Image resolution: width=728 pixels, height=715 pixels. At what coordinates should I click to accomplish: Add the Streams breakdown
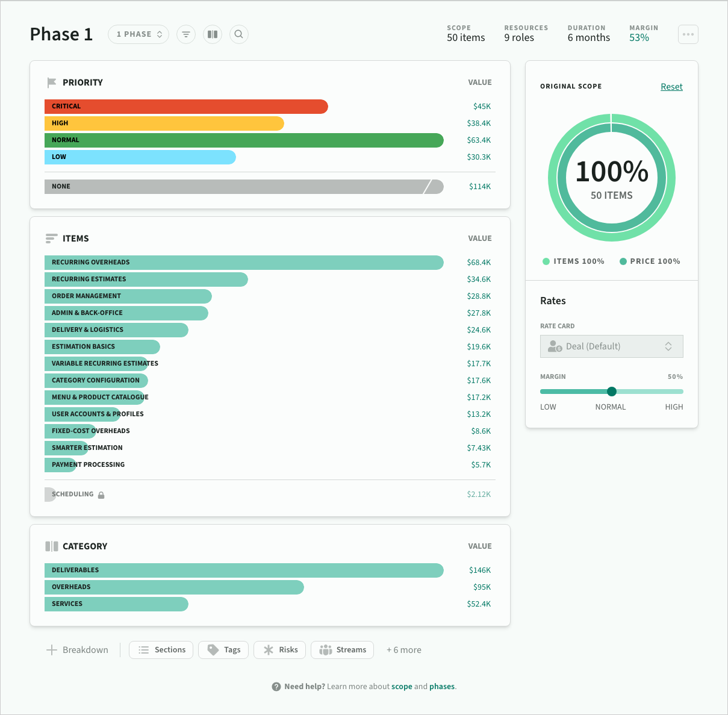(342, 650)
